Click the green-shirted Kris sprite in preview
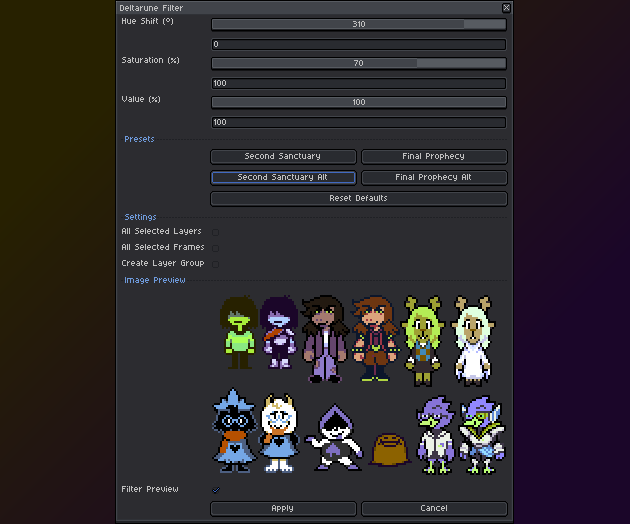The height and width of the screenshot is (524, 630). pyautogui.click(x=239, y=332)
